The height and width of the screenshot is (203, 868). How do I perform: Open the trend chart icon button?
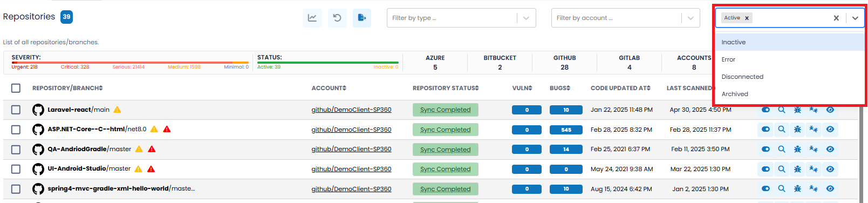(312, 18)
